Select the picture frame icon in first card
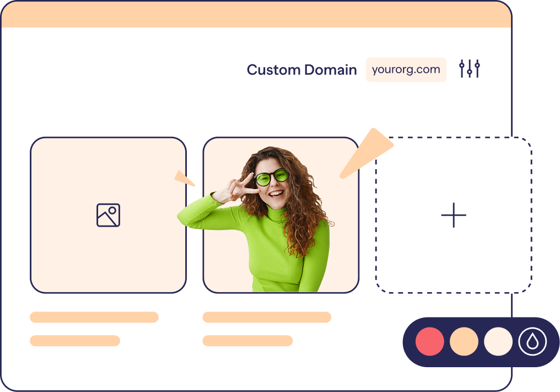Viewport: 560px width, 392px height. click(108, 215)
